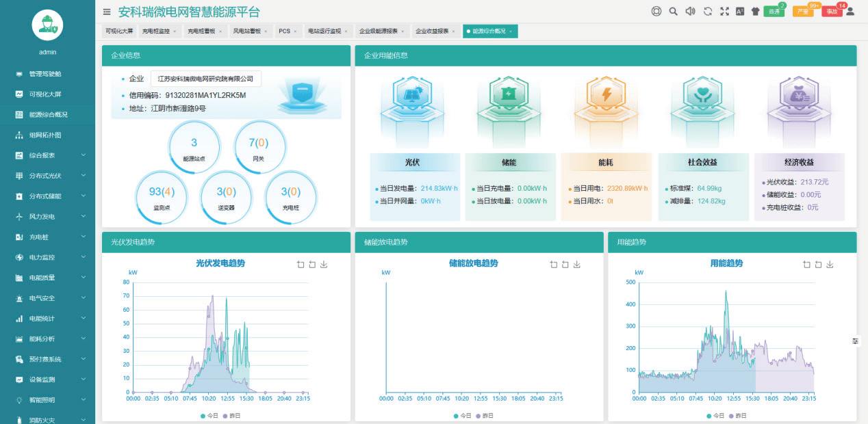Click the company name field 江苏安科瑞微电网研究院有限公司

point(205,79)
